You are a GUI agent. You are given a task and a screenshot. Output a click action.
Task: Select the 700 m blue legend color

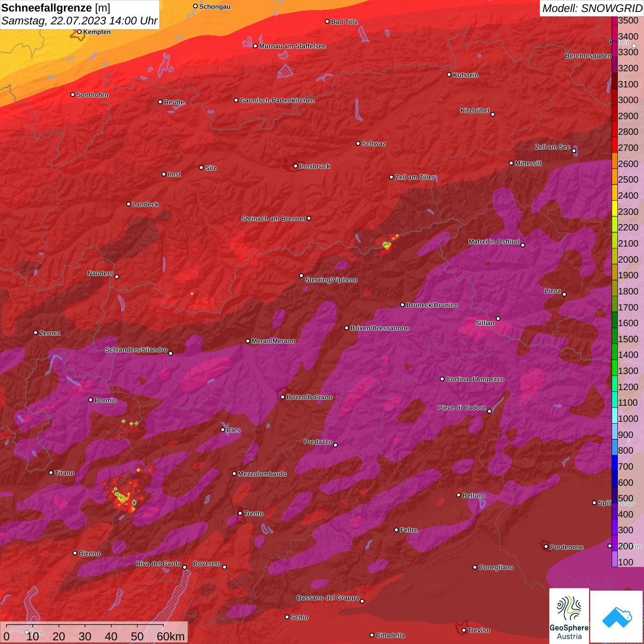(x=615, y=463)
